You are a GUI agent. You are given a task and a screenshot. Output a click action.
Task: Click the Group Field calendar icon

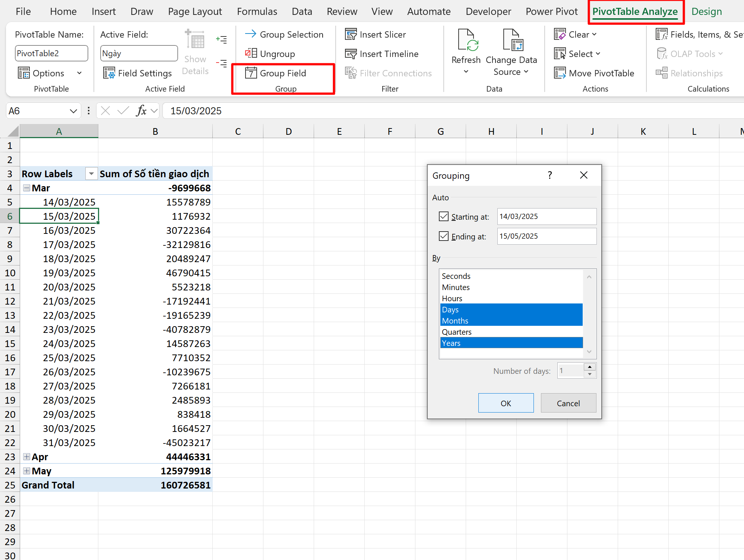pos(251,73)
